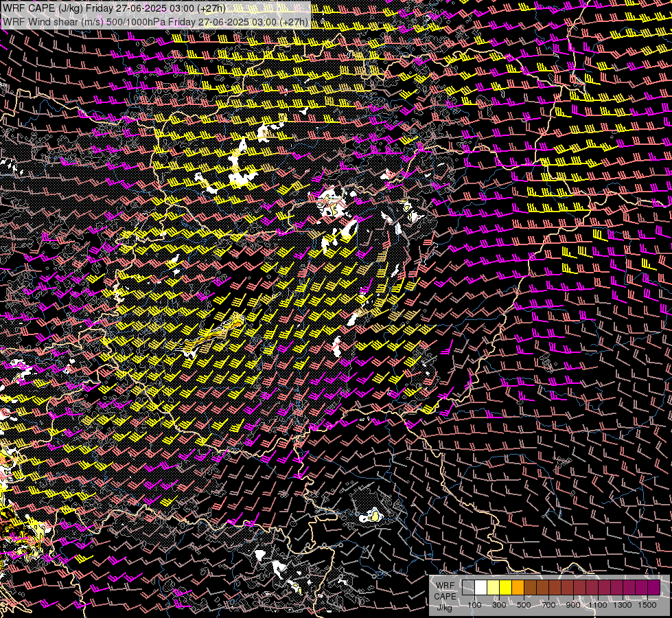Click the WRF Wind shear title line
This screenshot has width=672, height=618.
pos(155,22)
